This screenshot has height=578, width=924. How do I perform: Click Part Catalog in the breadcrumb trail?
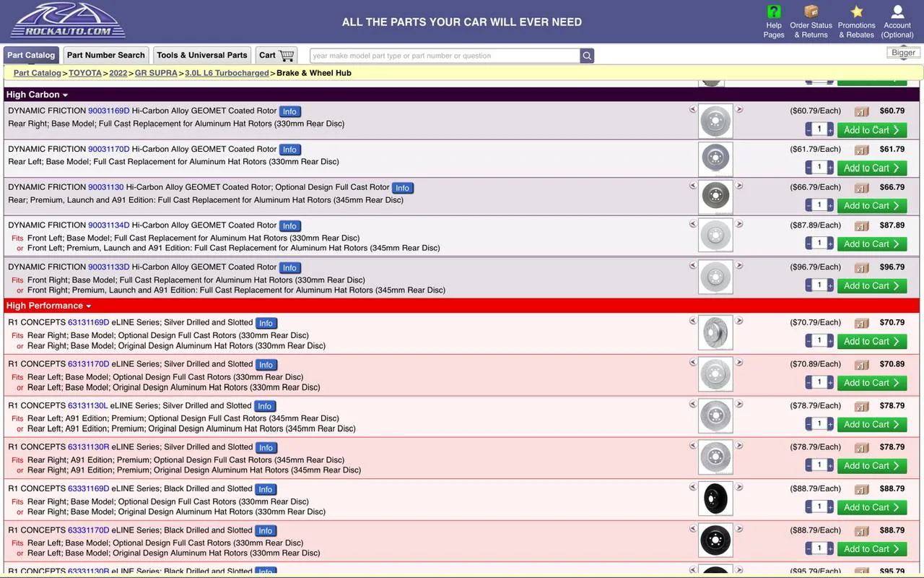pos(38,73)
